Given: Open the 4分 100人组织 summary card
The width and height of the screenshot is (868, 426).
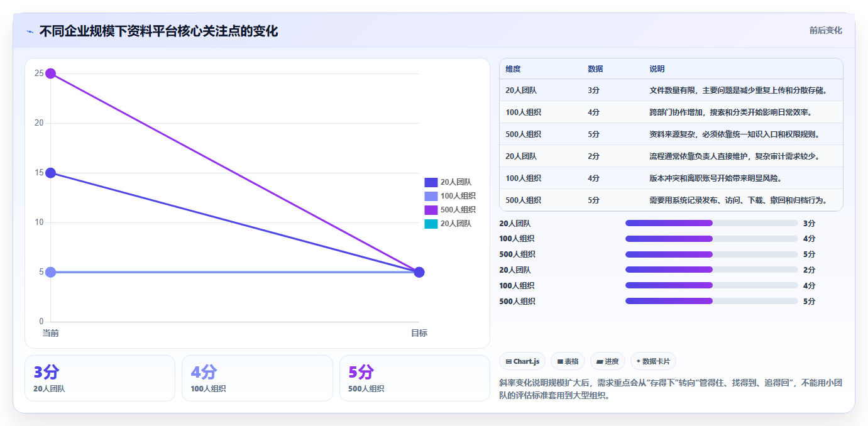Looking at the screenshot, I should pyautogui.click(x=257, y=378).
